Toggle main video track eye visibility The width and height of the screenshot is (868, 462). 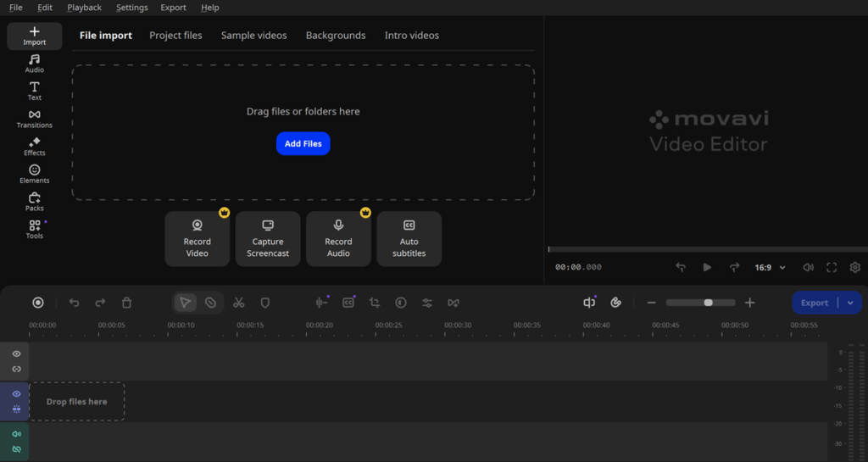click(x=17, y=394)
